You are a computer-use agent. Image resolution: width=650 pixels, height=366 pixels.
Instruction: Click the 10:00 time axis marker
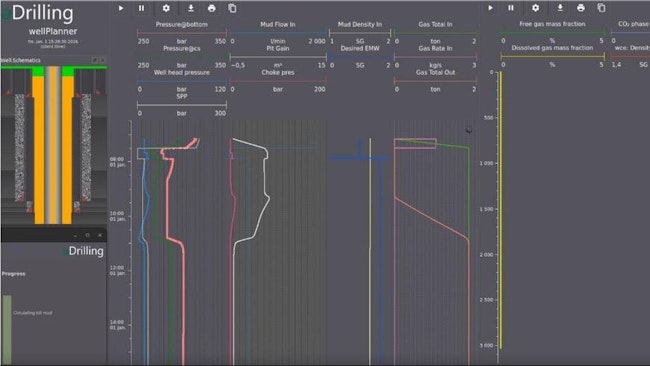click(x=117, y=216)
